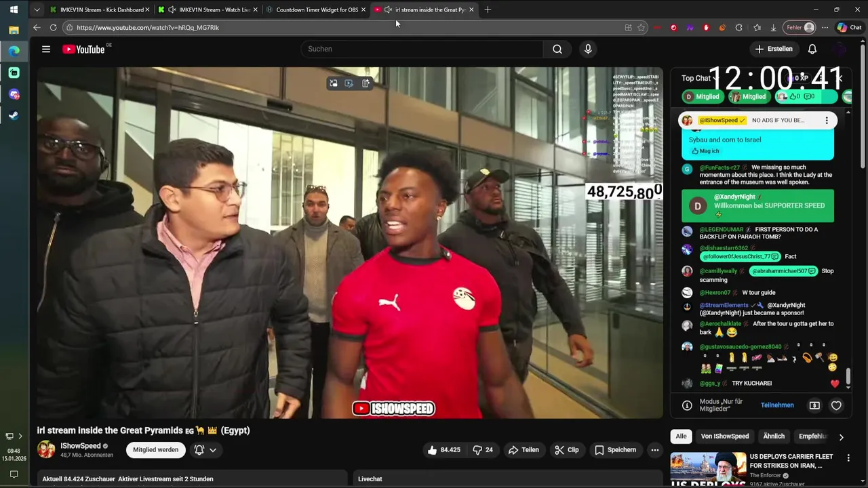Open the Copilot Chat sidebar button
Screen dimensions: 868x488
(x=850, y=28)
